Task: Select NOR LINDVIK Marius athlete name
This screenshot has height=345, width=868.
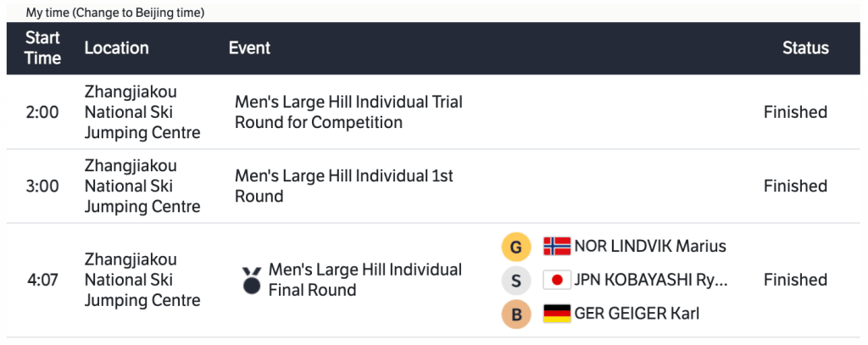Action: pyautogui.click(x=650, y=247)
